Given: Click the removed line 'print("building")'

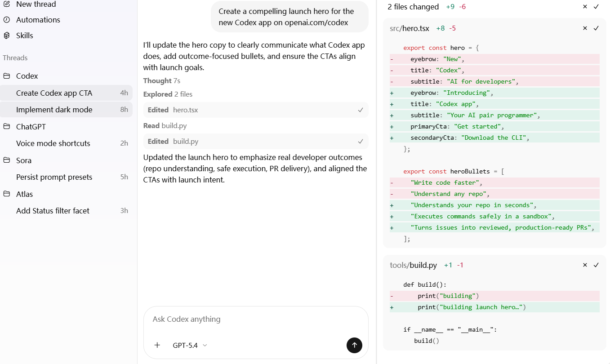Looking at the screenshot, I should point(494,296).
